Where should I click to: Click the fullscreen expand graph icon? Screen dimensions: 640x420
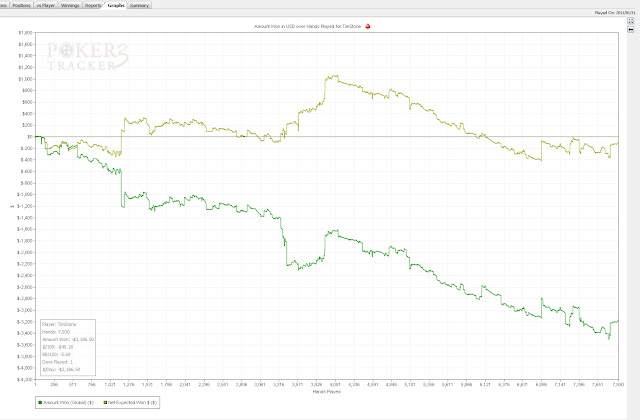[631, 21]
